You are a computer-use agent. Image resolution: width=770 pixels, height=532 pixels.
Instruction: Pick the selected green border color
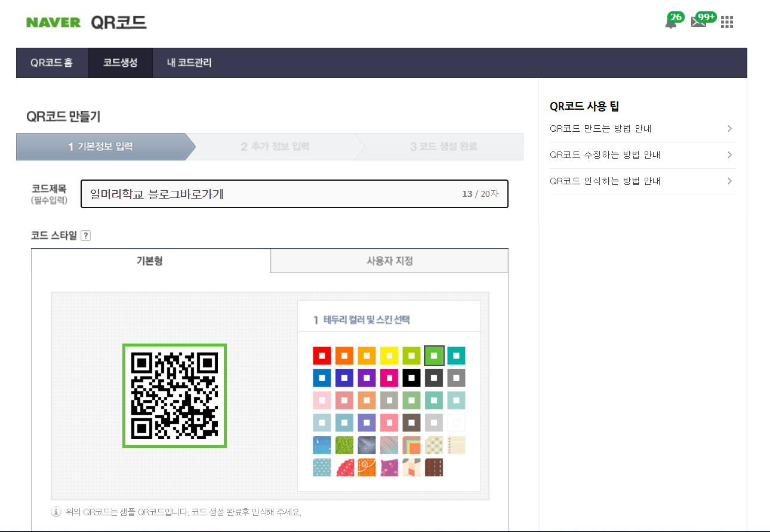point(434,355)
